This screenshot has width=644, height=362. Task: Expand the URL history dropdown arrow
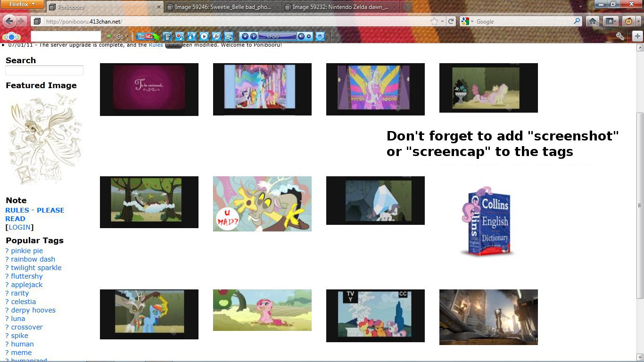click(x=442, y=22)
